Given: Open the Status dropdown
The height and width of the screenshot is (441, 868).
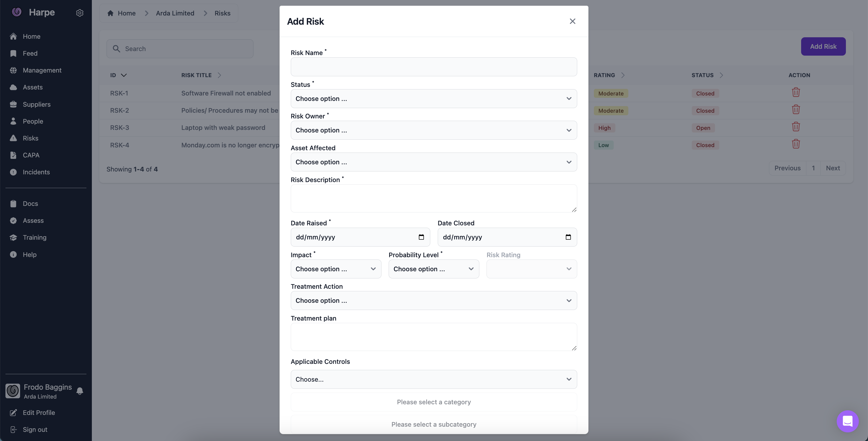Looking at the screenshot, I should tap(433, 99).
